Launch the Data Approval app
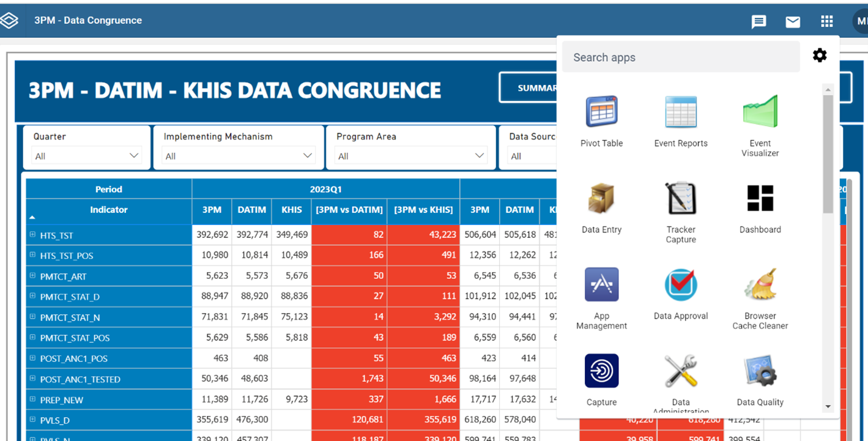Image resolution: width=868 pixels, height=441 pixels. click(x=681, y=294)
